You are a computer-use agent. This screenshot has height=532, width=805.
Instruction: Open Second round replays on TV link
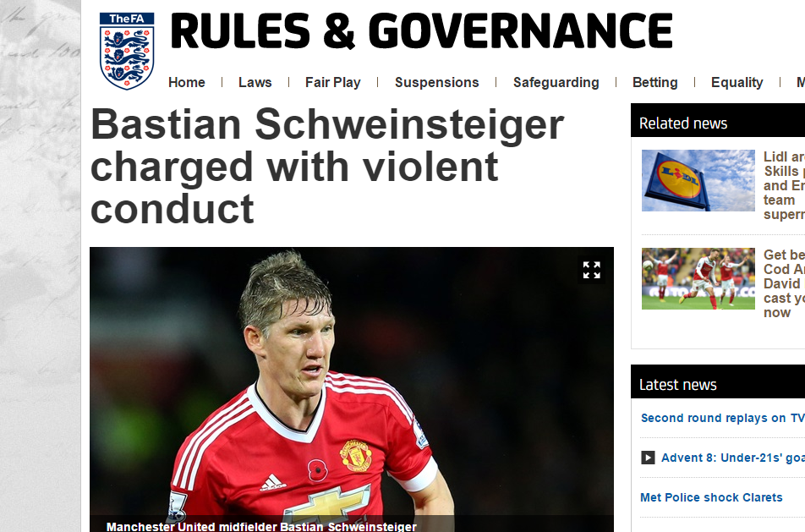click(x=723, y=418)
